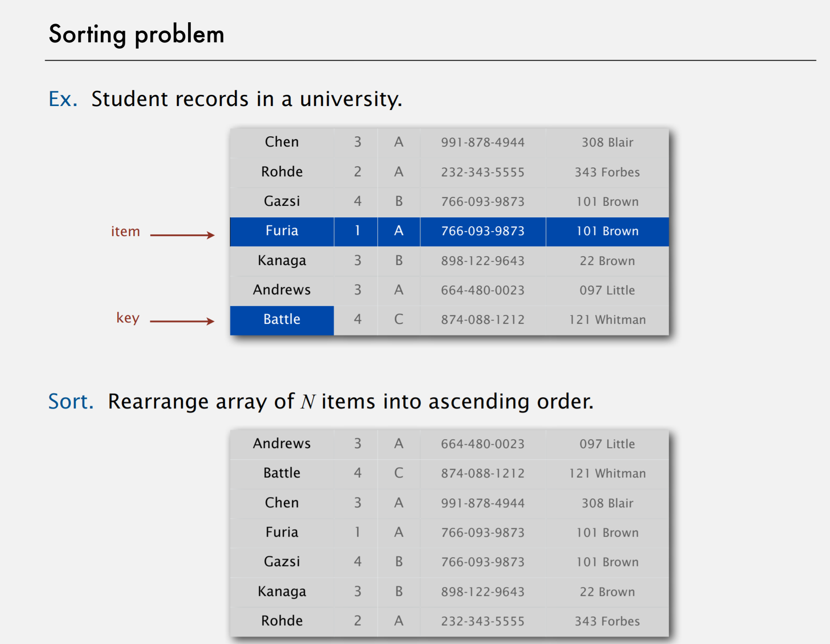Click the highlighted "101 Brown" cell

607,231
